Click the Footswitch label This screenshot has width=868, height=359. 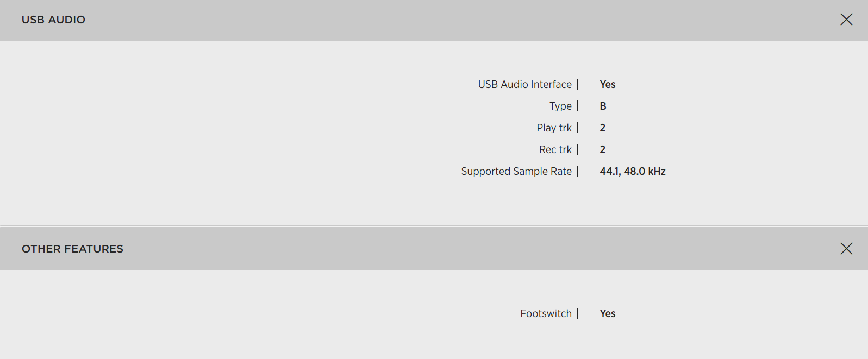(x=546, y=313)
